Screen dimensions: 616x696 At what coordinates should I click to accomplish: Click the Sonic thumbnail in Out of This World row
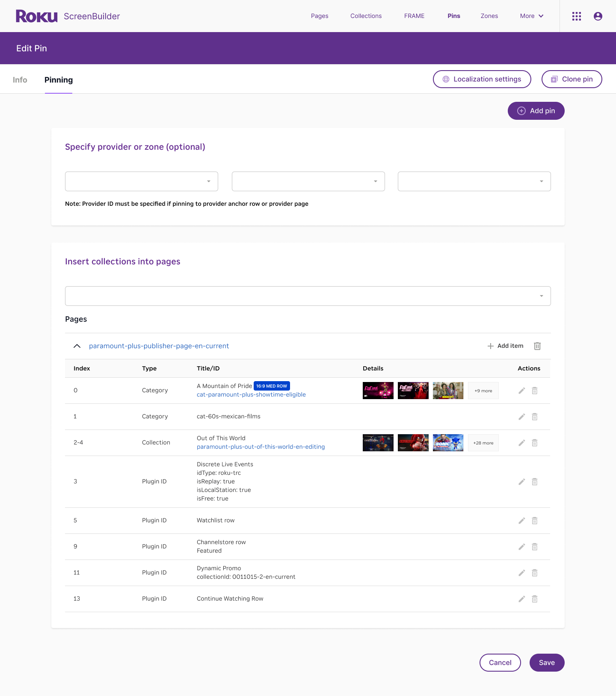click(x=448, y=443)
